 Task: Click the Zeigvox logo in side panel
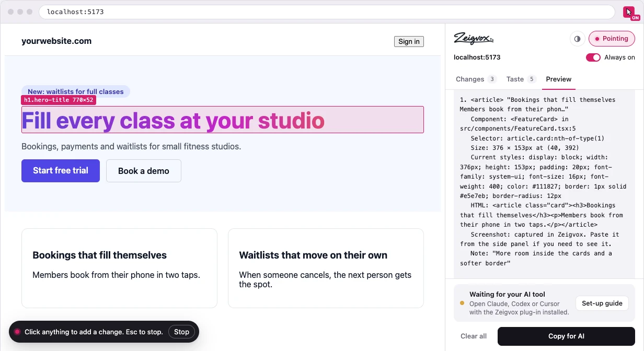click(x=474, y=38)
